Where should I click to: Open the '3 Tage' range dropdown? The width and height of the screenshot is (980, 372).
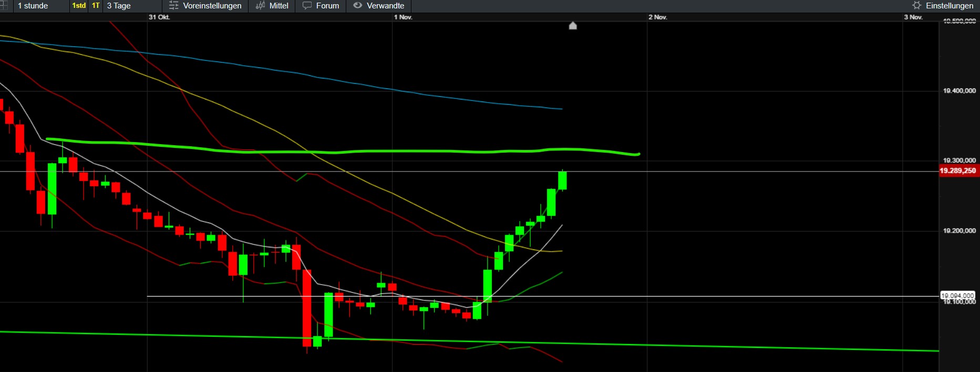click(x=132, y=6)
